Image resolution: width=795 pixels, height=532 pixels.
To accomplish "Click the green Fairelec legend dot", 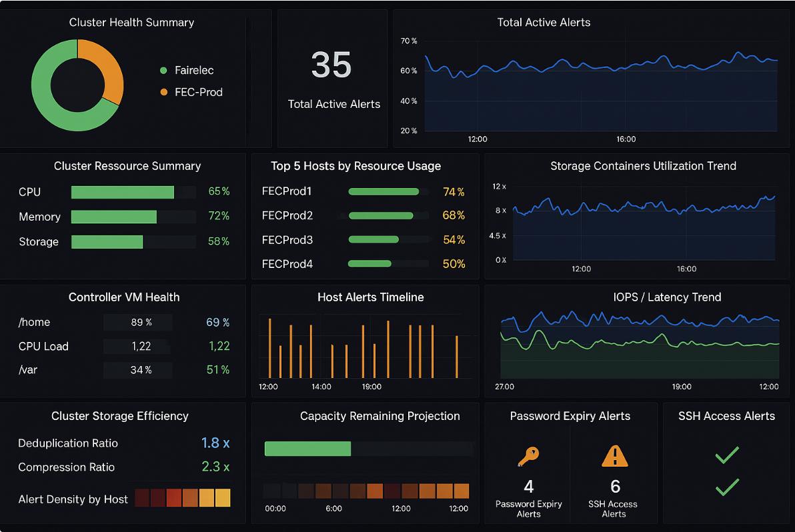I will pos(163,71).
